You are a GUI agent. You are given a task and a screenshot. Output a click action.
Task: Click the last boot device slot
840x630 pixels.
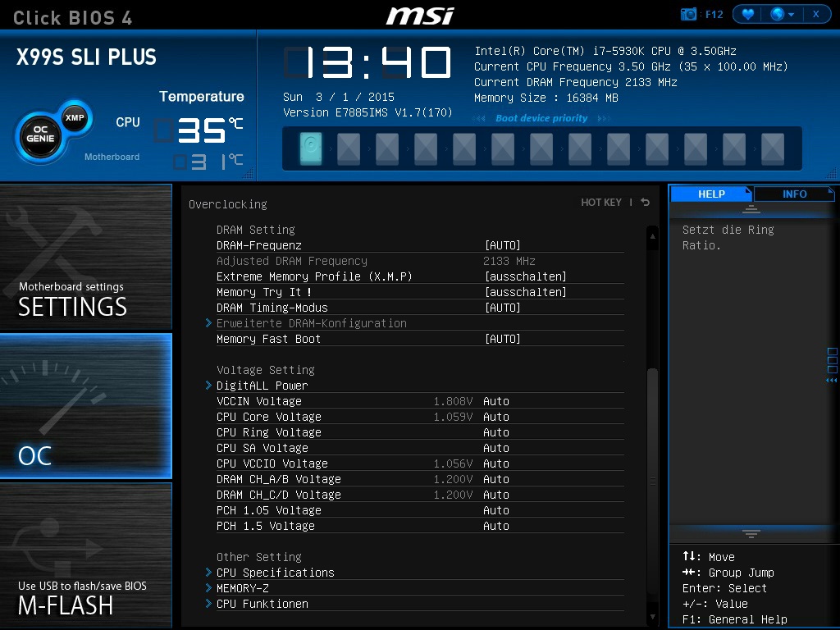coord(773,148)
